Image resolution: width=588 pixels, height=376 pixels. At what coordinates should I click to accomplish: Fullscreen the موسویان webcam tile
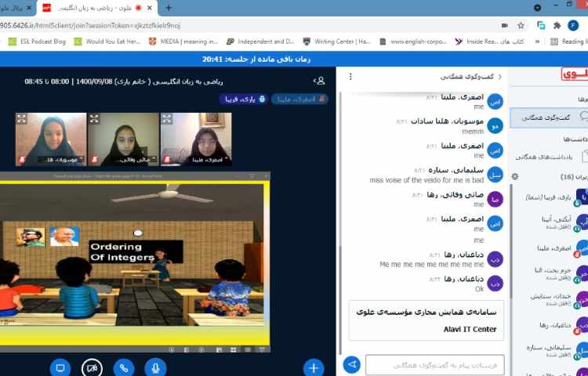[21, 119]
